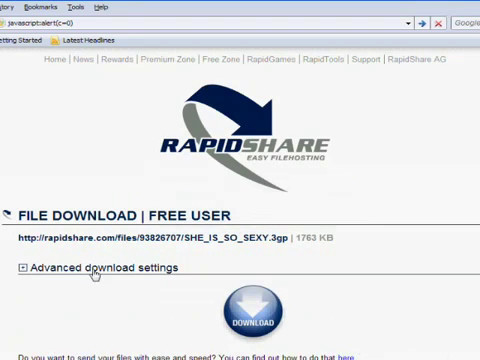The image size is (480, 360).
Task: Click the FILE DOWNLOAD | FREE USER heading
Action: (124, 216)
